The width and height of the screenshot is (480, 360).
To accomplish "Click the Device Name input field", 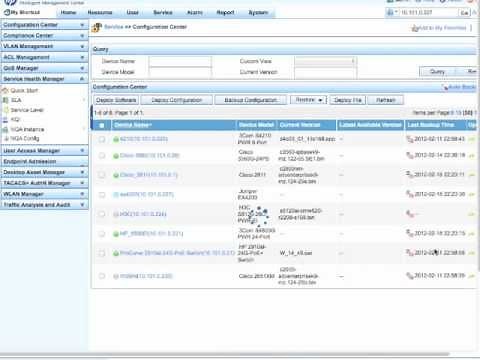I will [180, 61].
